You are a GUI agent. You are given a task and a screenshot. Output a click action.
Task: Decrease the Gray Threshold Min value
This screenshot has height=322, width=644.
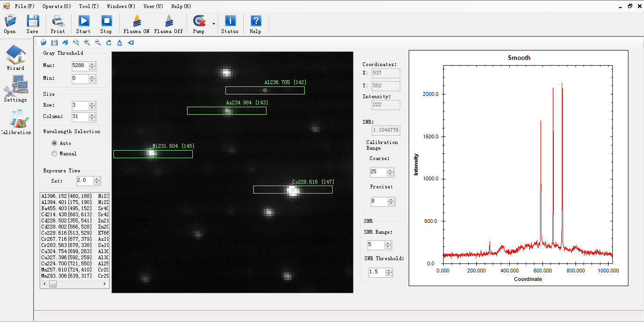coord(92,81)
